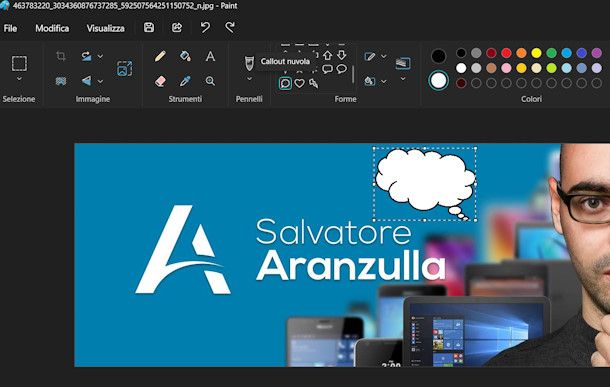Open the Visualizza menu
Image resolution: width=610 pixels, height=387 pixels.
coord(105,28)
